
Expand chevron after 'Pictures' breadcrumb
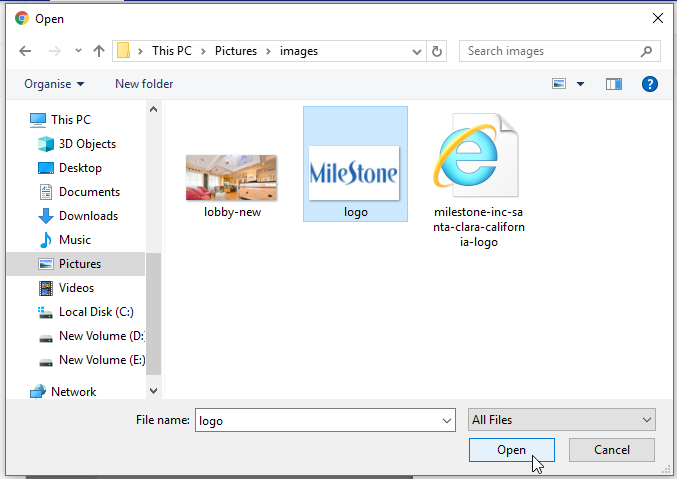coord(268,51)
